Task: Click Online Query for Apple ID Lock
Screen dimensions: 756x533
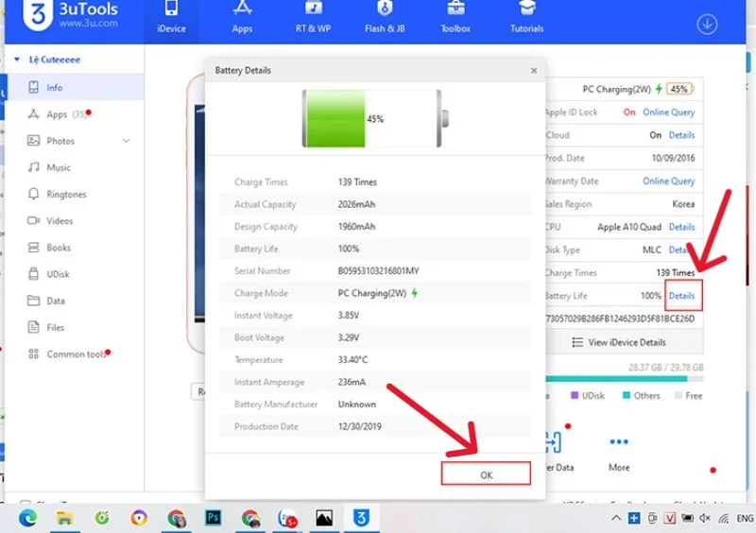Action: tap(668, 112)
